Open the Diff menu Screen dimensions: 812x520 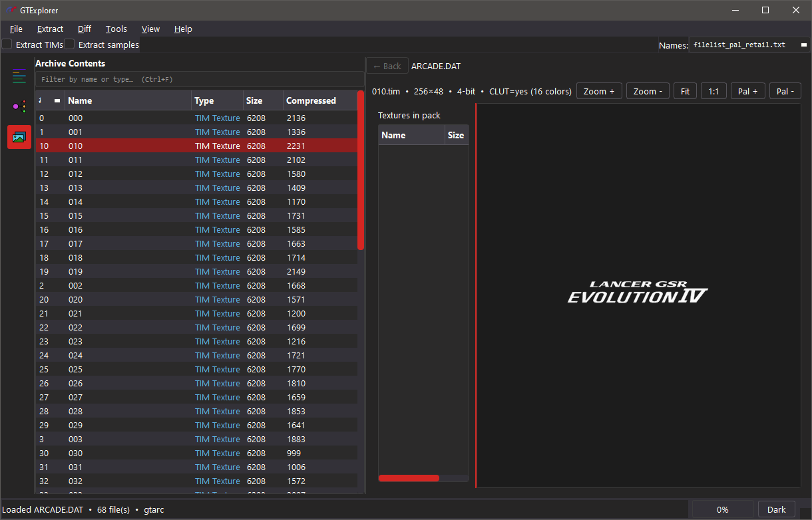[x=85, y=29]
